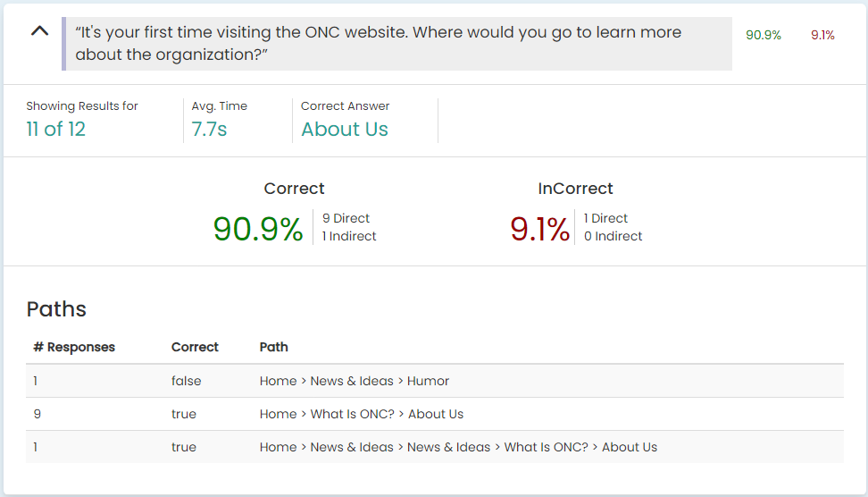Select the What Is ONC? > About Us row
868x497 pixels.
[435, 414]
